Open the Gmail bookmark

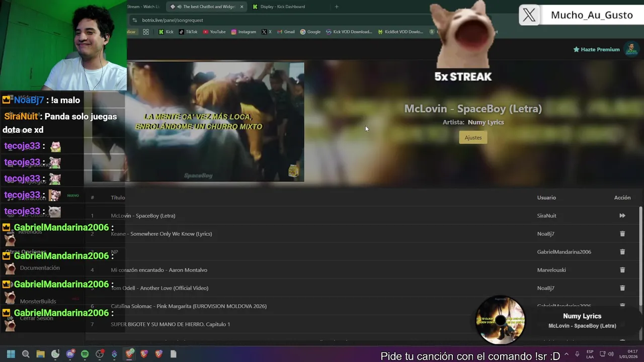[x=286, y=32]
